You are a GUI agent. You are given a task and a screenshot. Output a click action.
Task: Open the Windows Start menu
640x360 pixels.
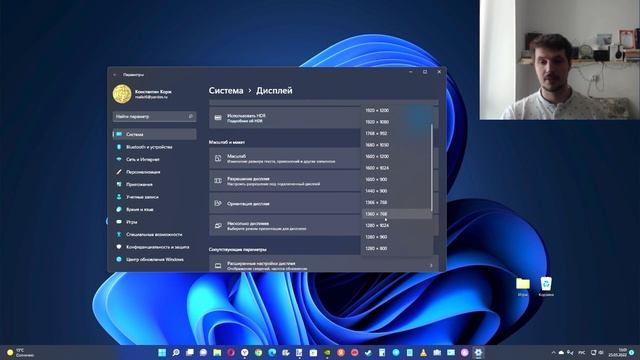click(162, 352)
